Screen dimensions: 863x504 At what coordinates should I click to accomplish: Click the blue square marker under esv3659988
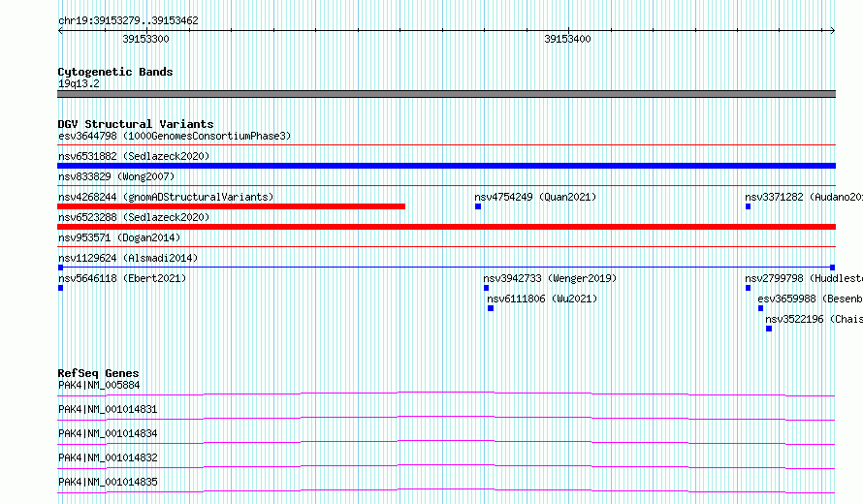pos(760,308)
